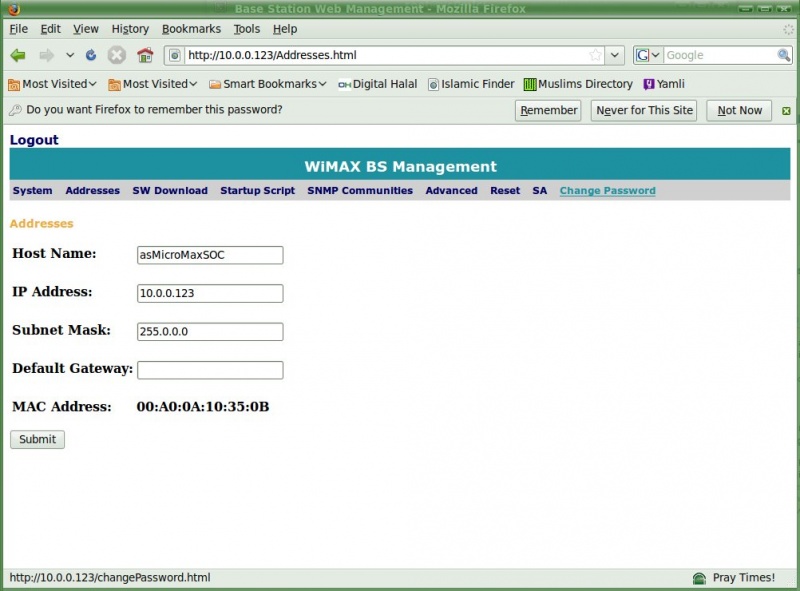Viewport: 800px width, 591px height.
Task: Open the Digital Halal bookmark
Action: [x=378, y=84]
